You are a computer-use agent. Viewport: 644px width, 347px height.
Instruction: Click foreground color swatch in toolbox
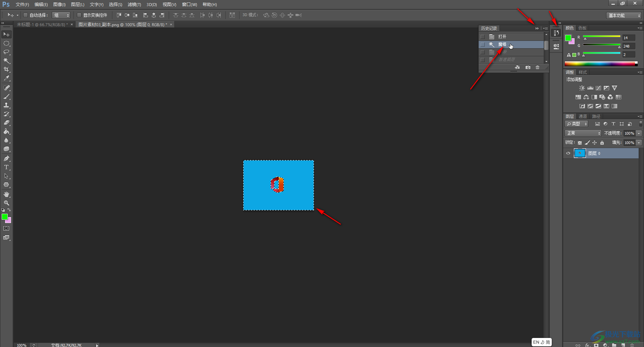(5, 217)
